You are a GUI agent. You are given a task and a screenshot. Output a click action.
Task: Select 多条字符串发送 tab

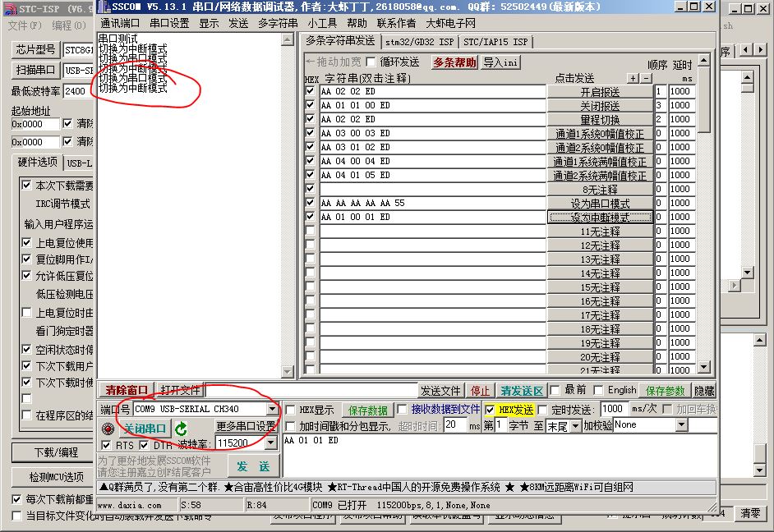(x=340, y=40)
